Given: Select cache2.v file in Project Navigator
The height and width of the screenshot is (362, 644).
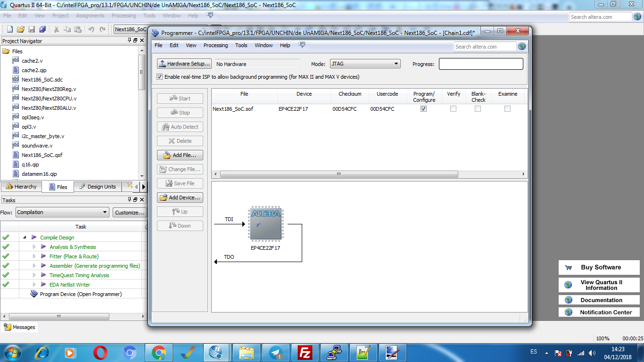Looking at the screenshot, I should pyautogui.click(x=32, y=61).
